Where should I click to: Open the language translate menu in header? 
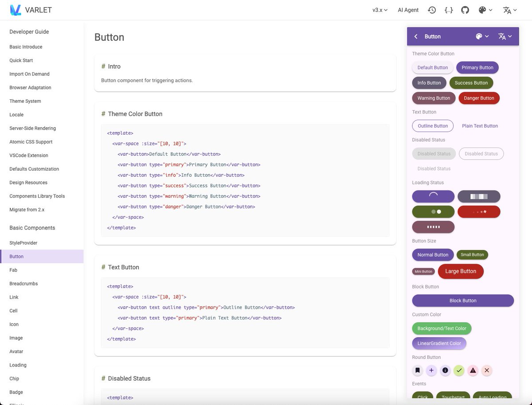coord(510,10)
